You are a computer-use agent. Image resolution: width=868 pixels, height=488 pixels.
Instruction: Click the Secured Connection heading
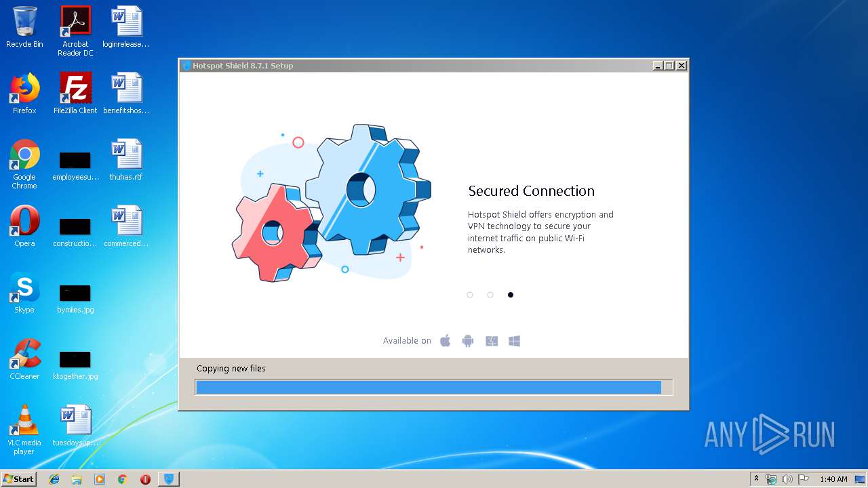pyautogui.click(x=532, y=191)
